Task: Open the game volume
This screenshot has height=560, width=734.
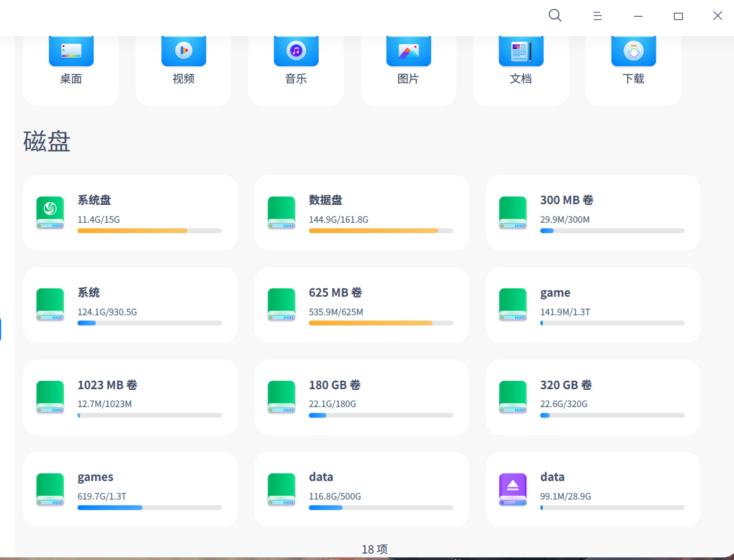Action: [x=592, y=304]
